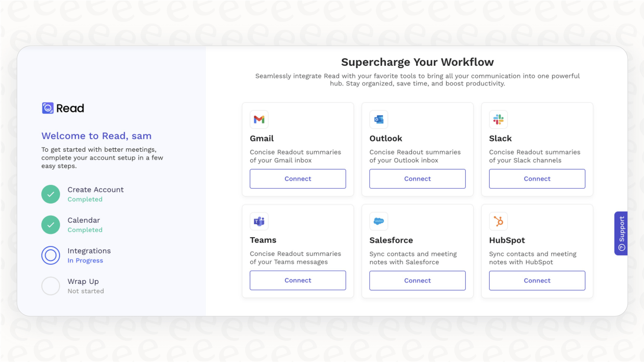Image resolution: width=644 pixels, height=362 pixels.
Task: Click the green checkmark beside Create Account
Action: point(51,194)
